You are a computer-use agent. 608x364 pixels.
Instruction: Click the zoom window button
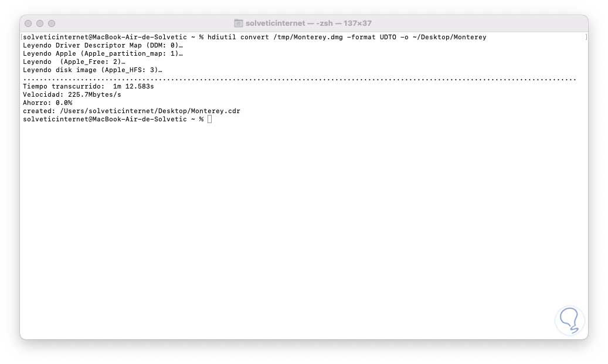tap(52, 23)
